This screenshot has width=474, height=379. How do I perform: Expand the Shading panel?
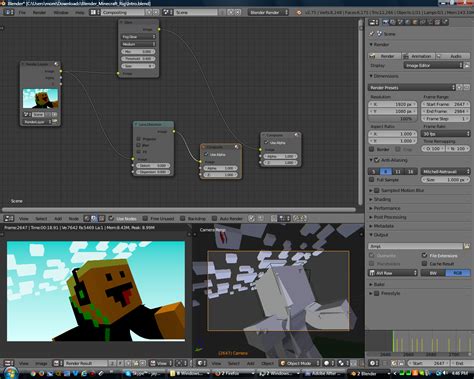[382, 199]
